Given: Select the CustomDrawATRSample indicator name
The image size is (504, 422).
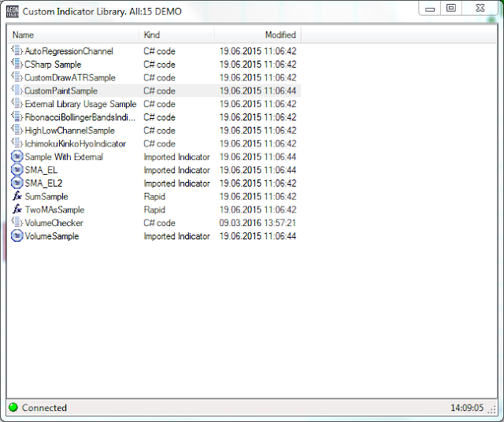Looking at the screenshot, I should (x=70, y=77).
